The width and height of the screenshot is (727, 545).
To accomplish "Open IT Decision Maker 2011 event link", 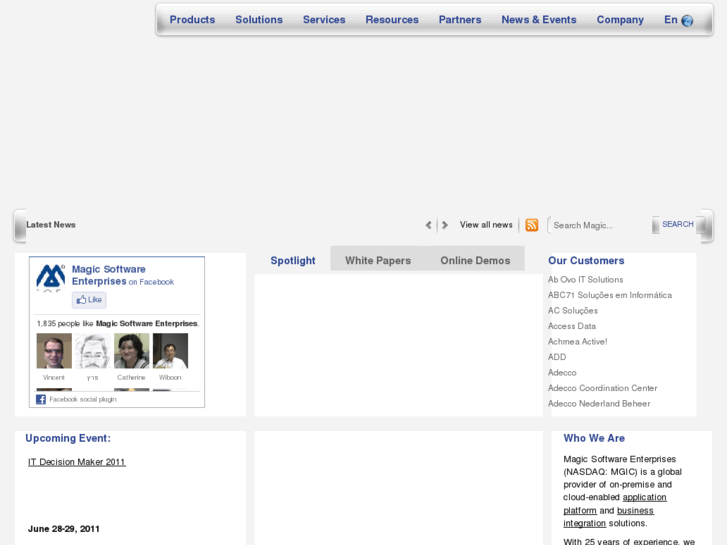I will pyautogui.click(x=77, y=462).
